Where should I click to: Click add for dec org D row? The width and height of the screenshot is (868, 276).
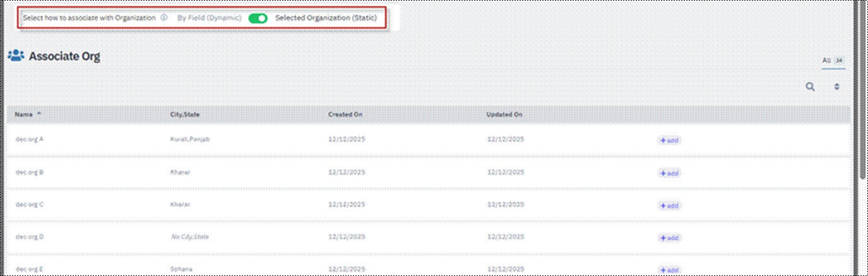click(x=669, y=238)
